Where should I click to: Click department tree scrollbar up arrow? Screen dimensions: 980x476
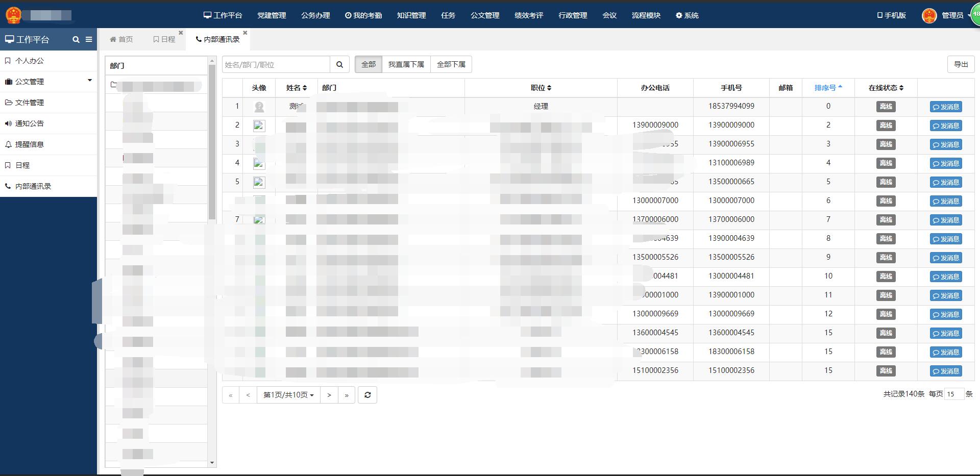(212, 61)
